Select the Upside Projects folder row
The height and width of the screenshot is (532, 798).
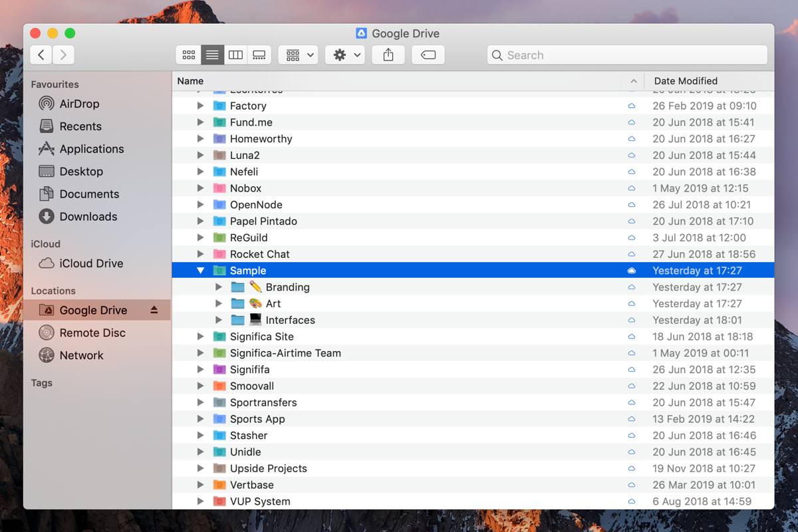473,468
